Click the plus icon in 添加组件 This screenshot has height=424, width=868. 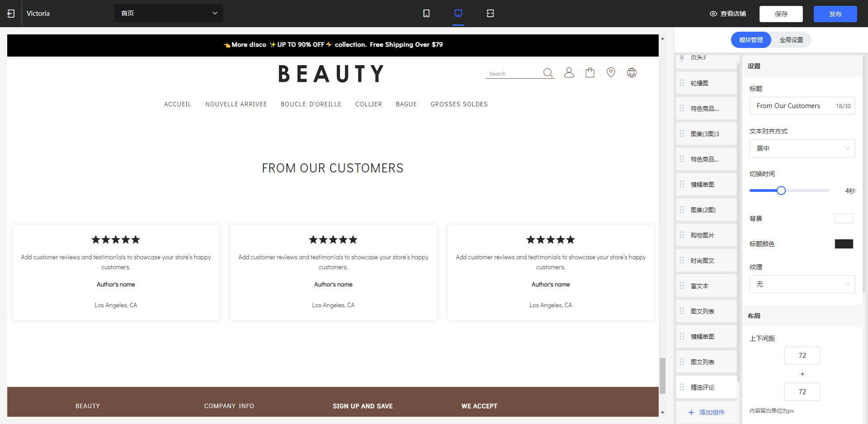(691, 412)
